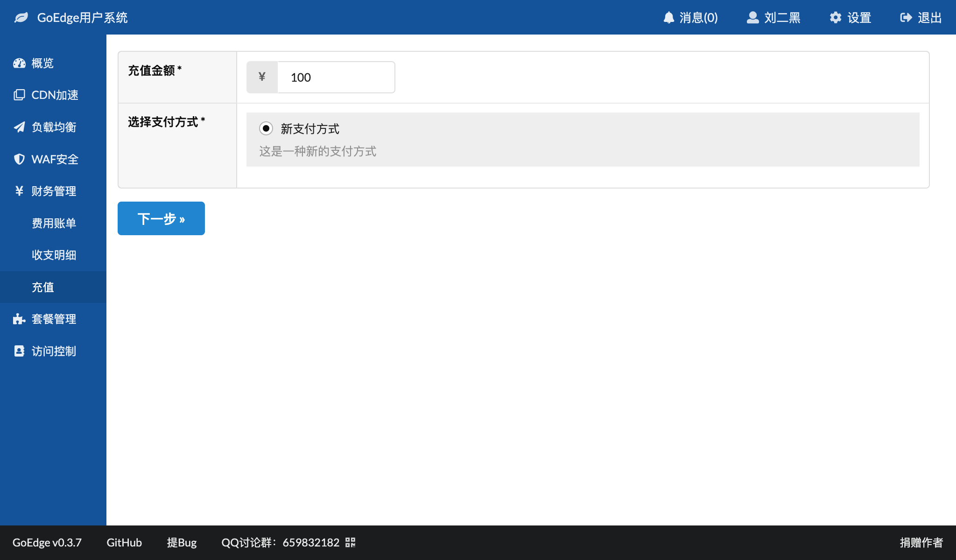Open the 收支明细 submenu
The height and width of the screenshot is (560, 956).
(x=53, y=255)
